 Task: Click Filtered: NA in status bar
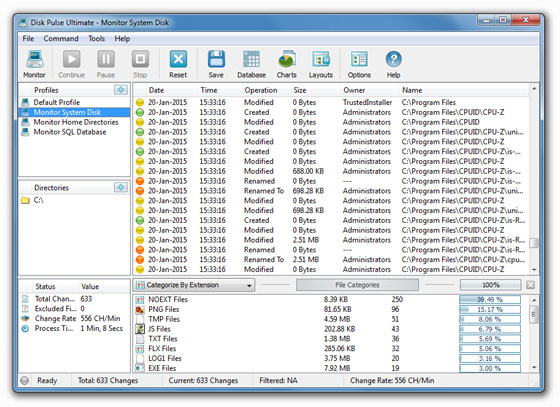pos(278,381)
